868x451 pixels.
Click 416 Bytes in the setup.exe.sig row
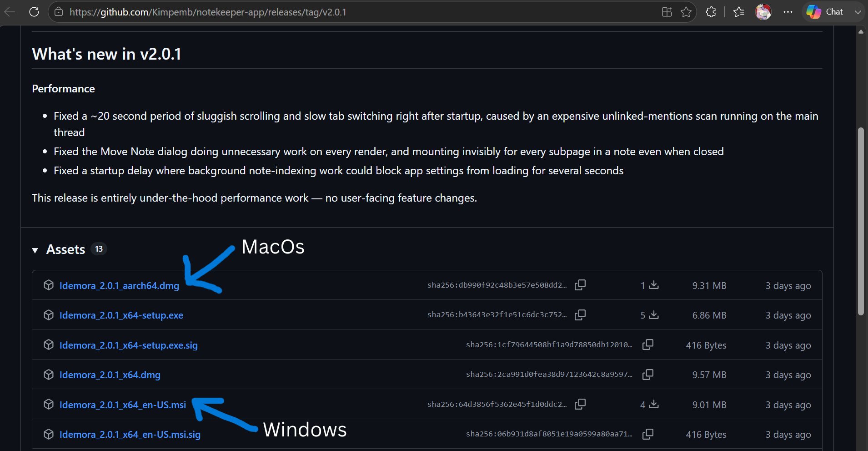point(706,345)
